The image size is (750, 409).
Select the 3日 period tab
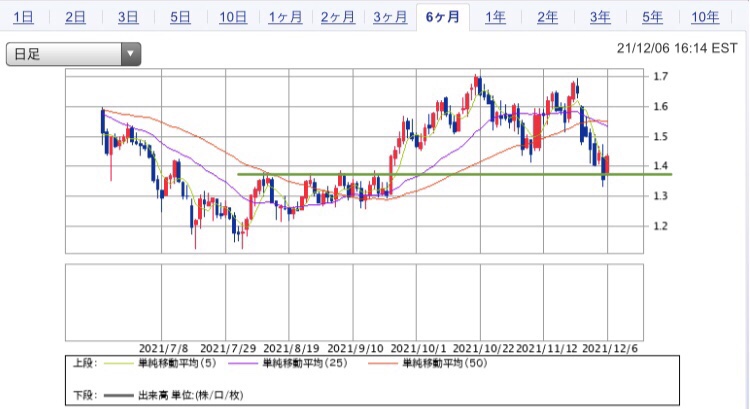click(128, 17)
